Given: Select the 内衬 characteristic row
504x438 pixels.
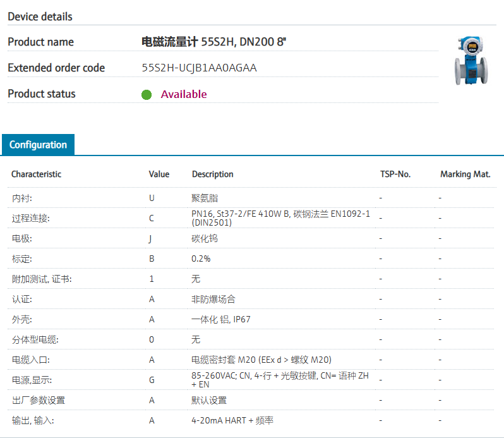Looking at the screenshot, I should click(x=21, y=198).
